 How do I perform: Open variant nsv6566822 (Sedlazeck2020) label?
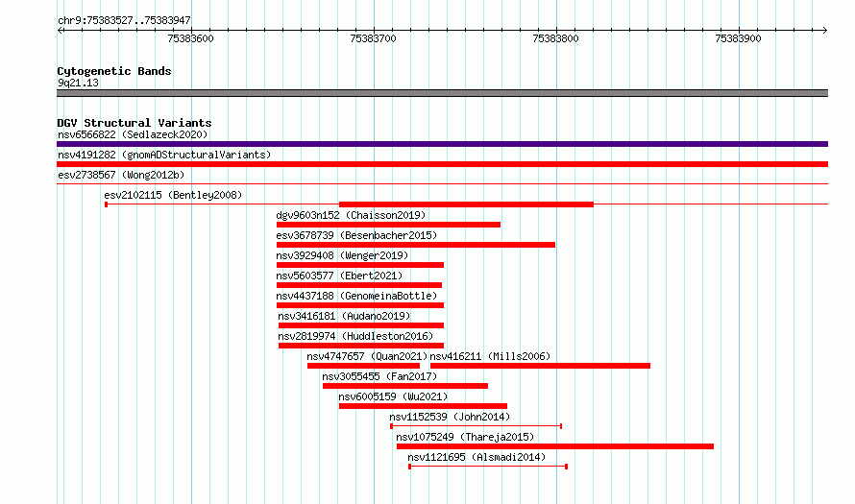(x=133, y=134)
